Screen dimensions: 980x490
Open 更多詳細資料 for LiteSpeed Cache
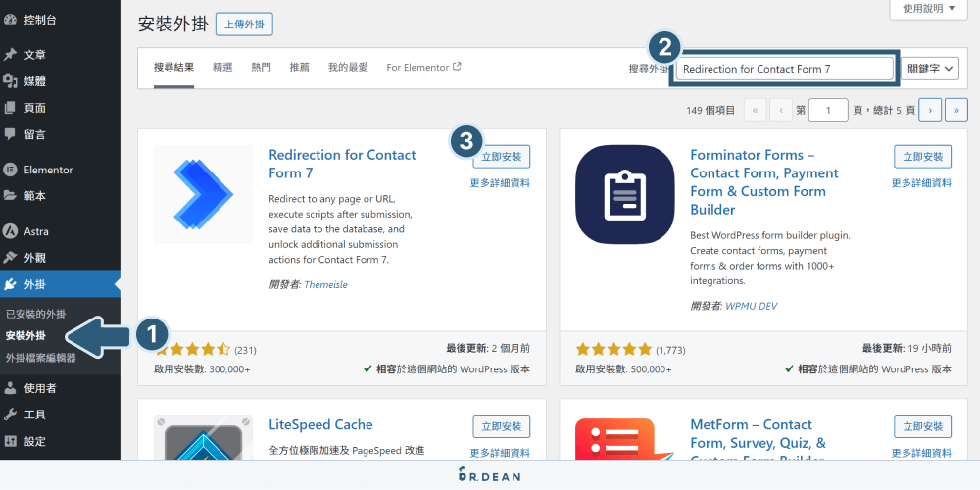tap(500, 453)
